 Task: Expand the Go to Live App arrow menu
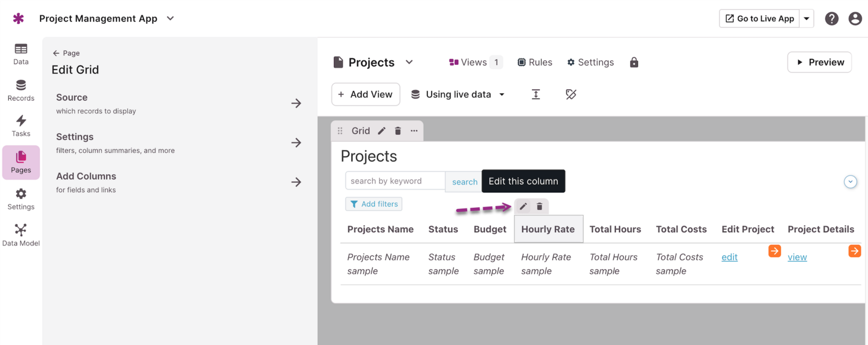tap(807, 19)
